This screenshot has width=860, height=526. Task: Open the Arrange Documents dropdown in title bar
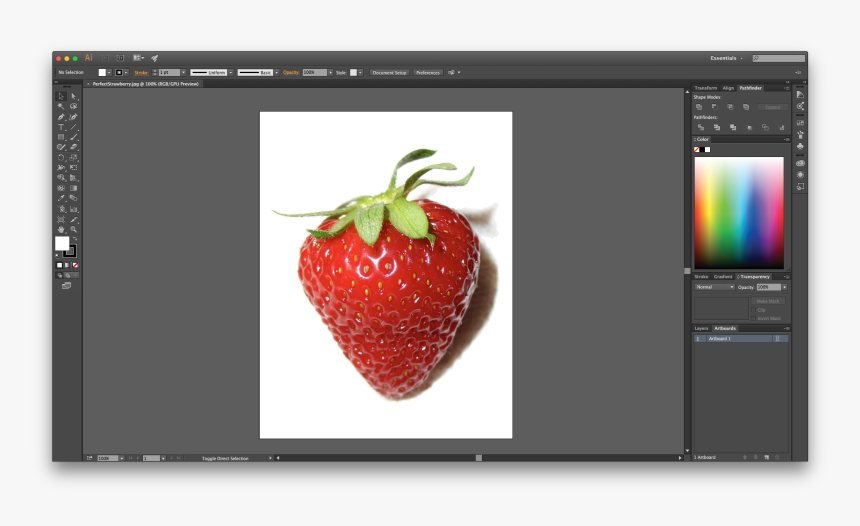[x=138, y=58]
